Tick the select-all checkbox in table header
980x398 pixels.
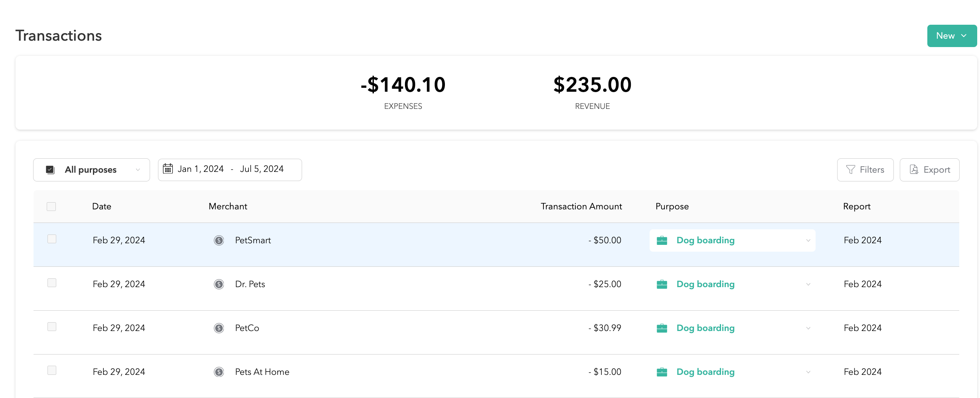tap(51, 207)
